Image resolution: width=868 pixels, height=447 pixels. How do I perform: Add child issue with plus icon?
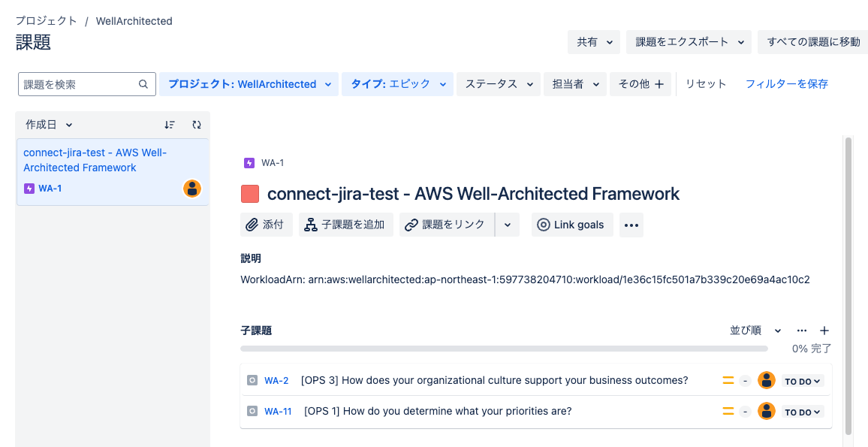824,331
